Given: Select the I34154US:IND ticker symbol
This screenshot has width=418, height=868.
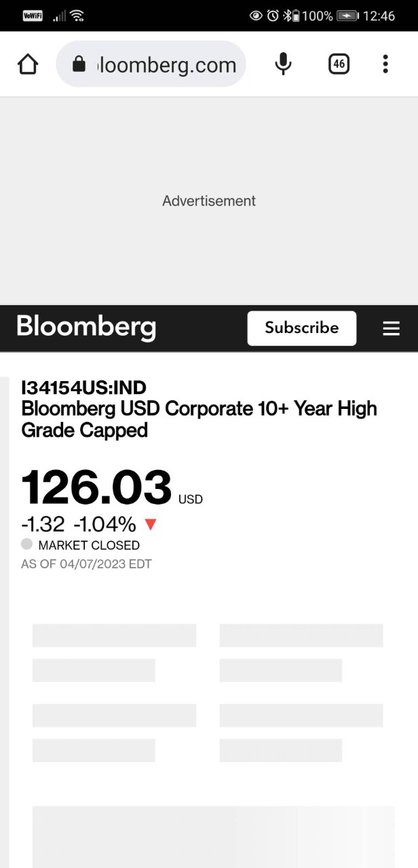Looking at the screenshot, I should pyautogui.click(x=84, y=387).
